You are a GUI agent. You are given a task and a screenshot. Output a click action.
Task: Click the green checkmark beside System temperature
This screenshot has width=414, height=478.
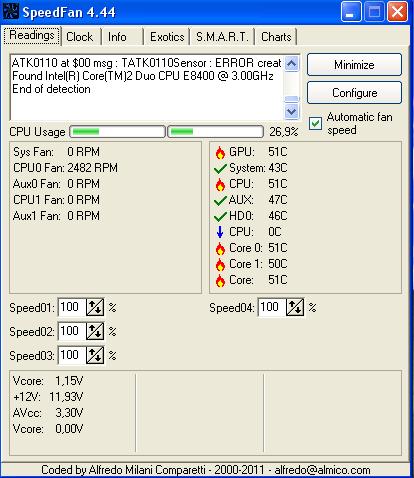point(220,168)
